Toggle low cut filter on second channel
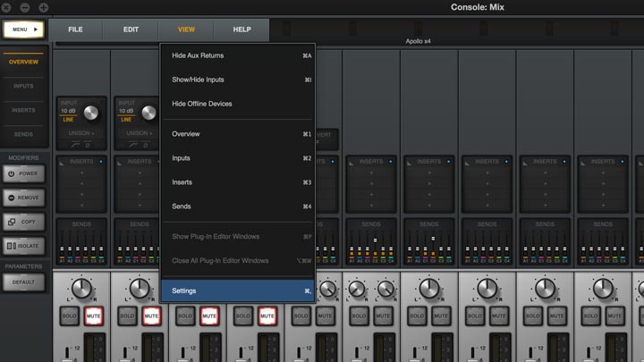 (x=133, y=146)
